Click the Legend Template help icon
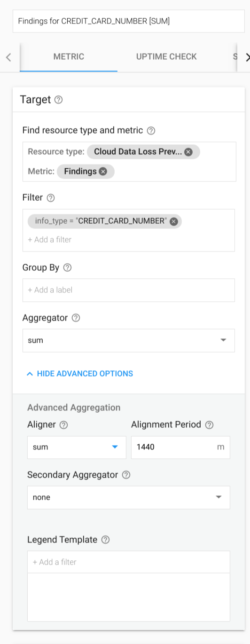This screenshot has width=250, height=644. (105, 540)
